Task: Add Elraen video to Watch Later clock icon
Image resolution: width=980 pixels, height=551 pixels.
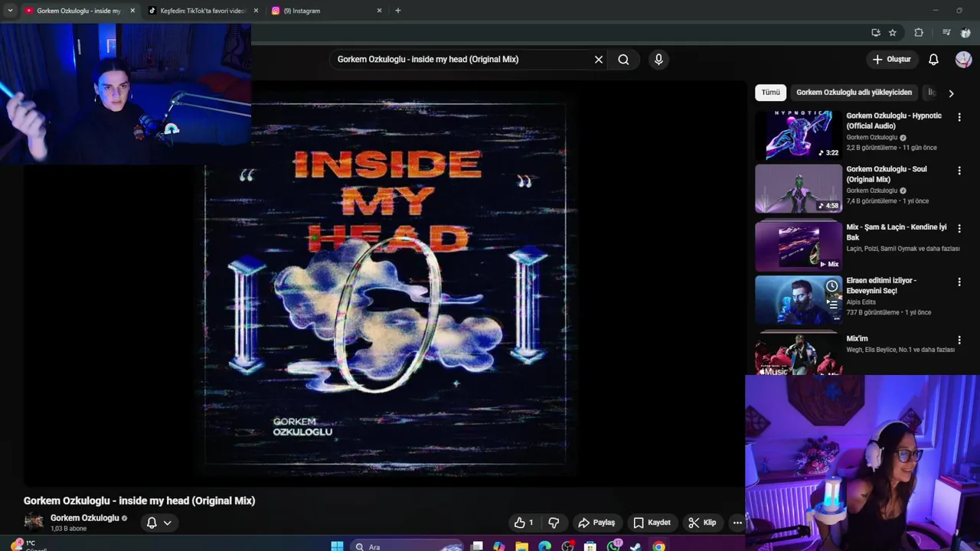Action: click(831, 286)
